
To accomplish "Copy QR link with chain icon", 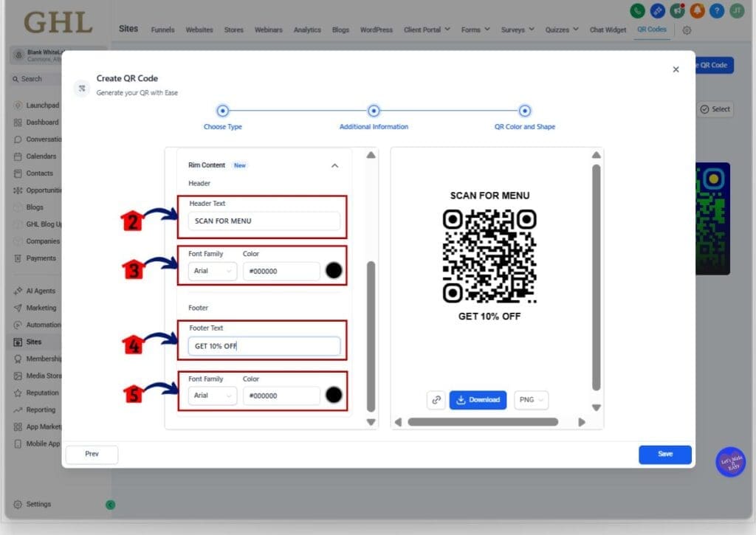I will tap(436, 400).
